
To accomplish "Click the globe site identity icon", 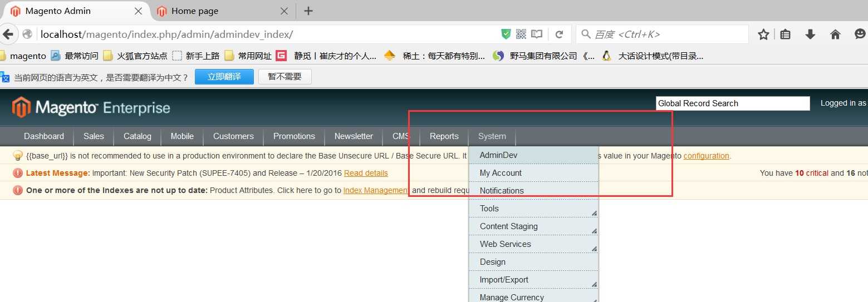I will [x=27, y=34].
